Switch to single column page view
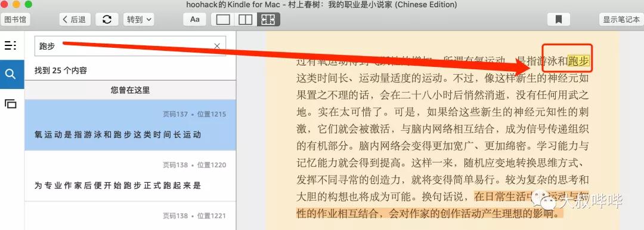Image resolution: width=644 pixels, height=230 pixels. 222,19
